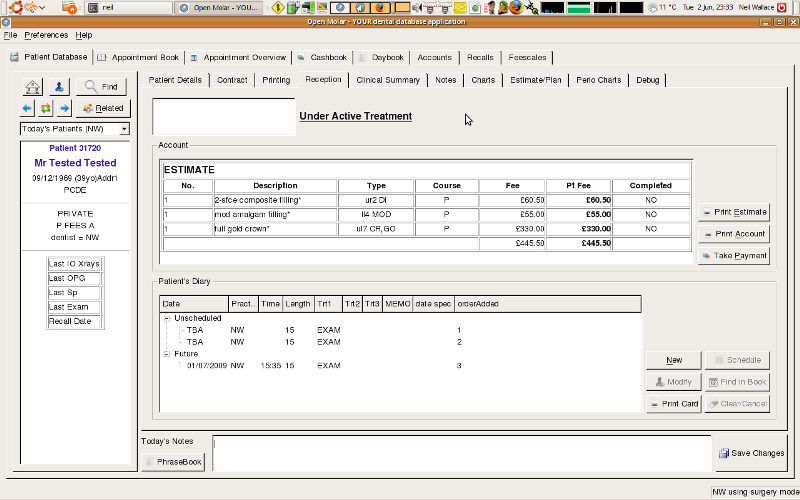The width and height of the screenshot is (800, 500).
Task: Switch to the Accounts tab
Action: click(435, 58)
